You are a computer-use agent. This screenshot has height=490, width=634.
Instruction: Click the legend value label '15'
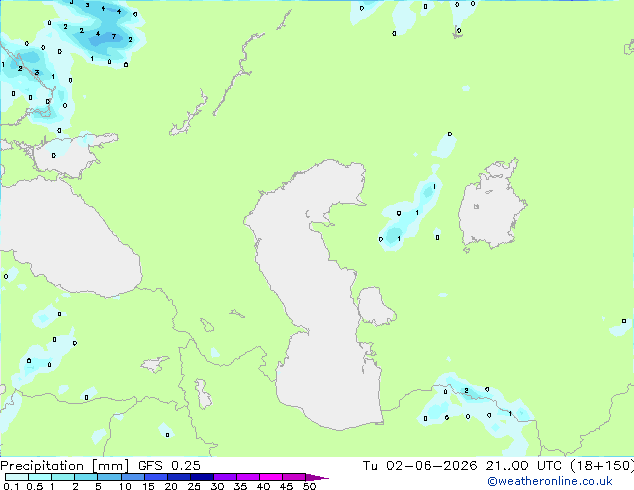pos(148,486)
